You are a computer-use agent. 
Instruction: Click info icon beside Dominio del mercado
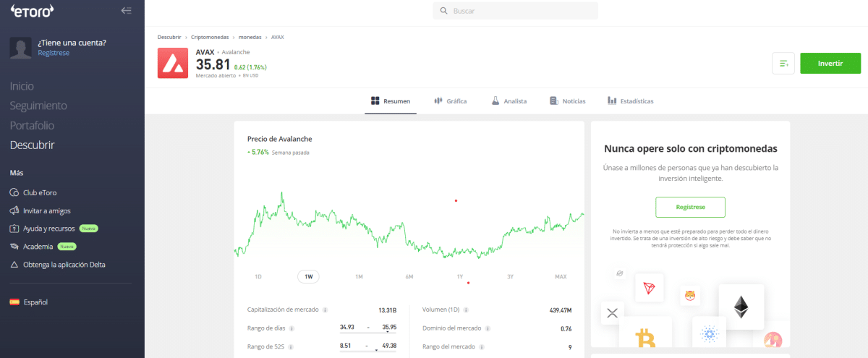(x=488, y=328)
